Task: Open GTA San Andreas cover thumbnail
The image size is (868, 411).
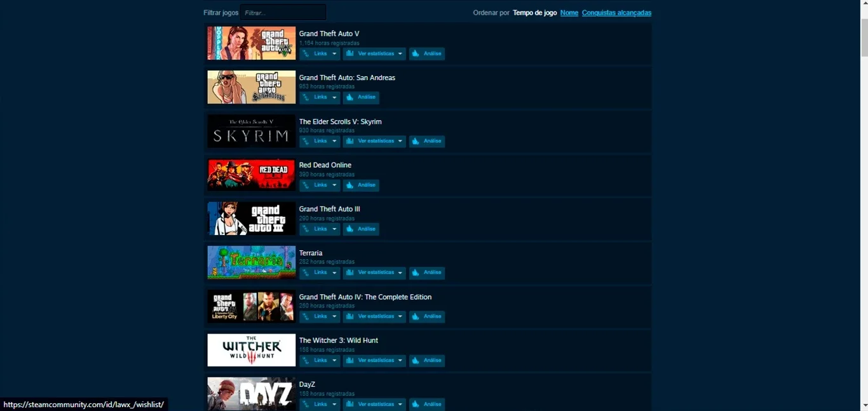Action: coord(252,87)
